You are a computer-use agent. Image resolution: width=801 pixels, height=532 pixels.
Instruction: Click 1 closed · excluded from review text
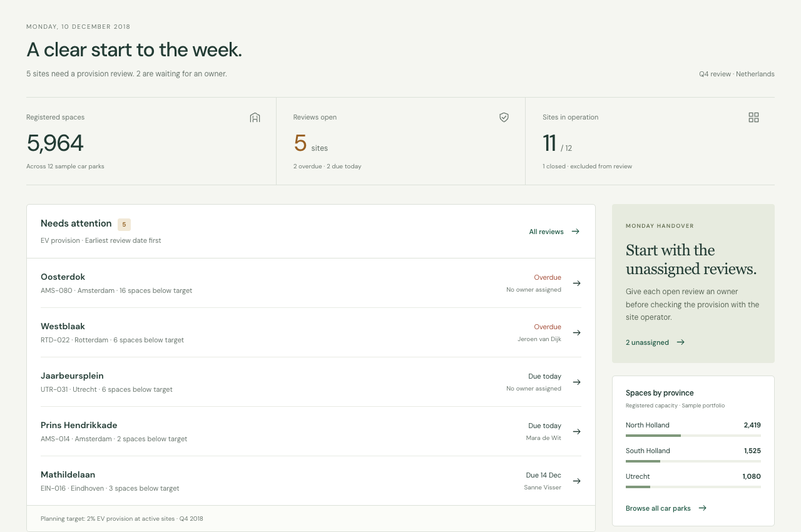click(587, 166)
